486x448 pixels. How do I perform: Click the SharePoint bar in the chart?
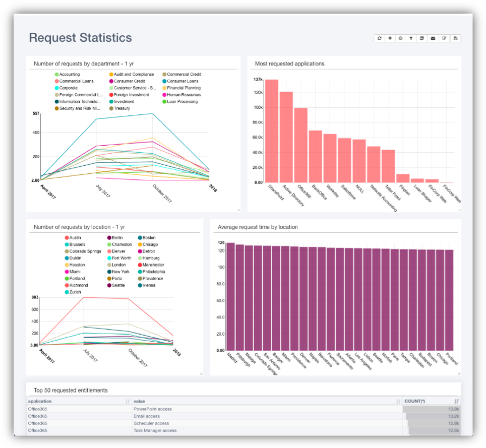[272, 131]
